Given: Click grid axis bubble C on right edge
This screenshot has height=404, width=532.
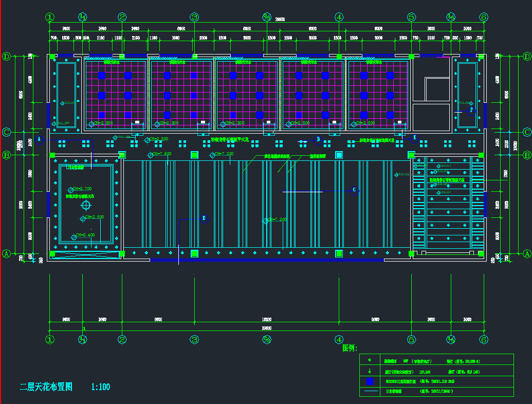Looking at the screenshot, I should coord(527,132).
